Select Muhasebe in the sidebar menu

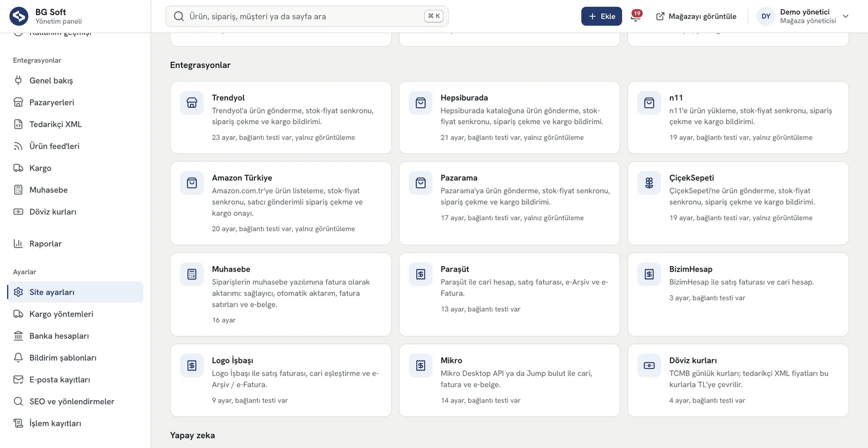tap(75, 190)
